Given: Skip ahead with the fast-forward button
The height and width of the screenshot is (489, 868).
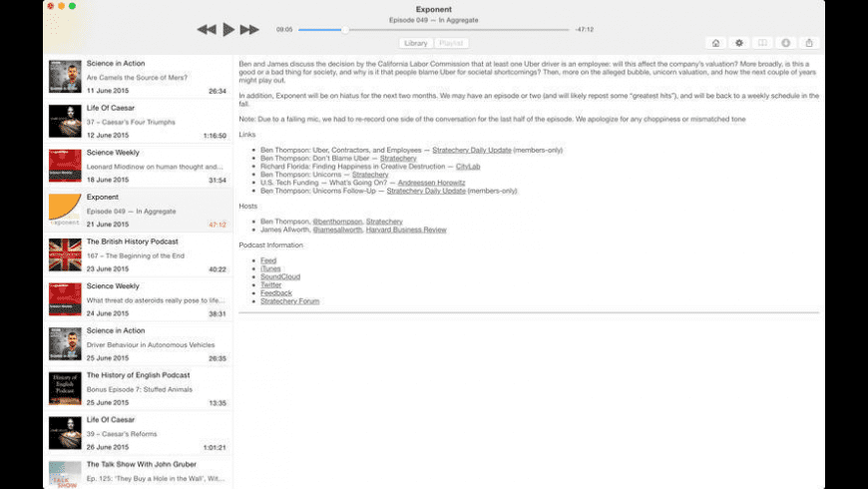Looking at the screenshot, I should pyautogui.click(x=249, y=29).
